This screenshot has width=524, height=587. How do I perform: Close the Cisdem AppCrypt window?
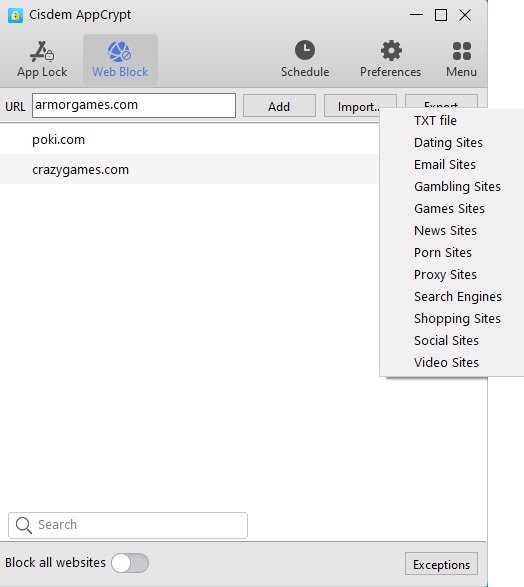[465, 15]
